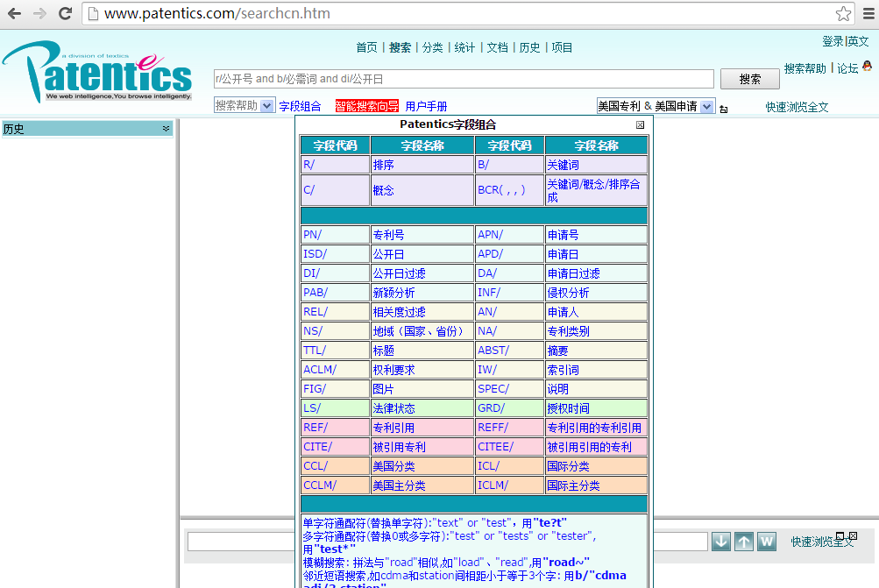
Task: Click the up arrow button in bottom bar
Action: (744, 542)
